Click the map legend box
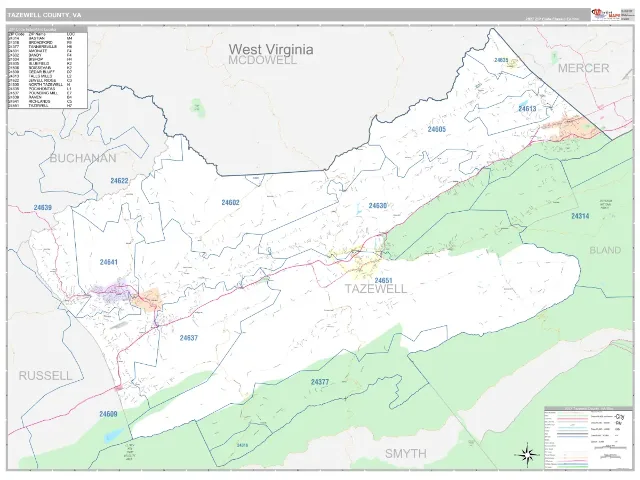Screen dimensions: 640x480 [x=587, y=438]
